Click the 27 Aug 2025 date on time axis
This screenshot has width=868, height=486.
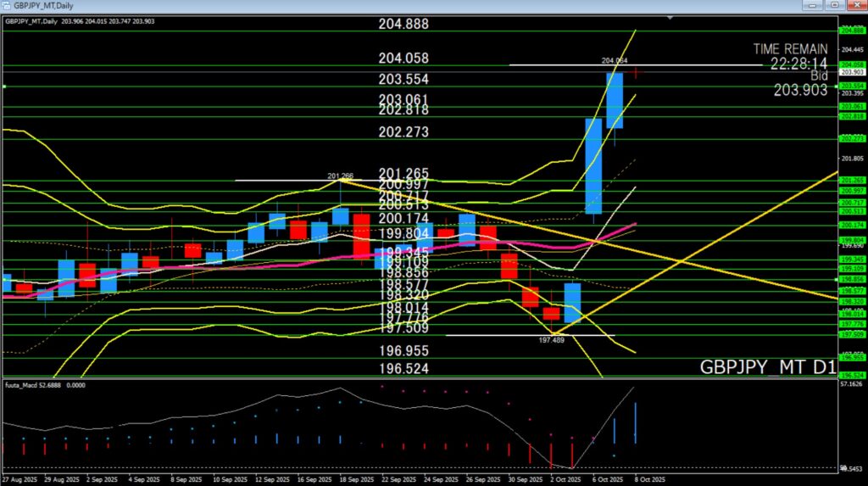pos(18,479)
